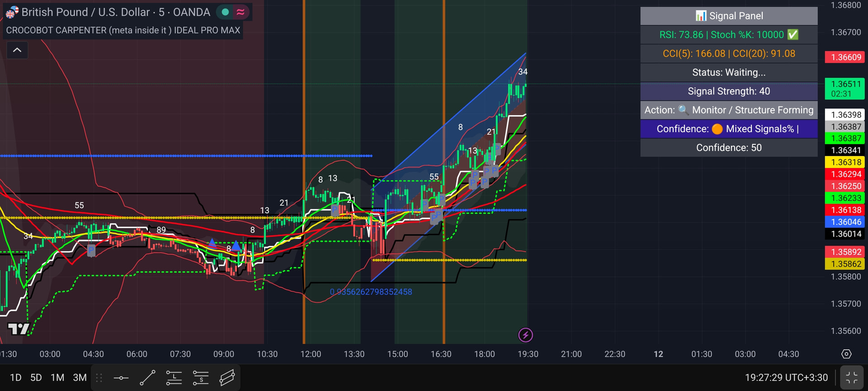Select the horizontal line drawing tool
868x391 pixels.
121,378
